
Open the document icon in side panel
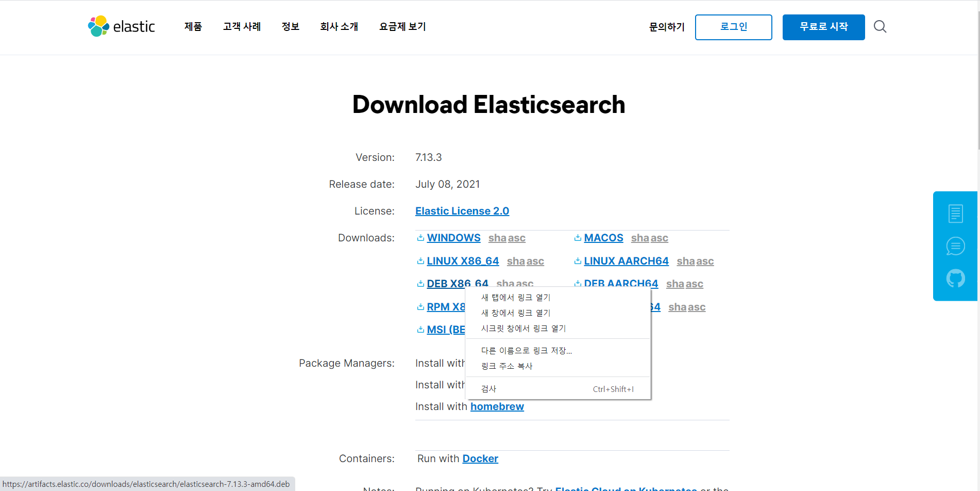pos(955,214)
